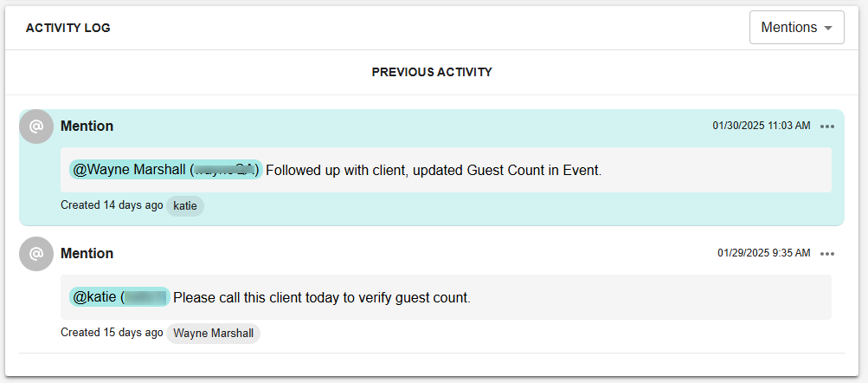Click the katie author chip
The image size is (868, 383).
(185, 206)
